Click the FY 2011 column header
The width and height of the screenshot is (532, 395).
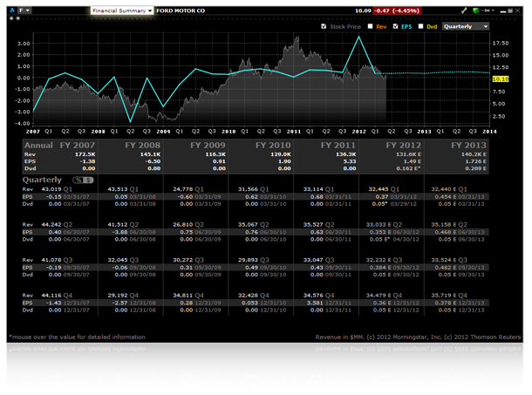pyautogui.click(x=338, y=146)
